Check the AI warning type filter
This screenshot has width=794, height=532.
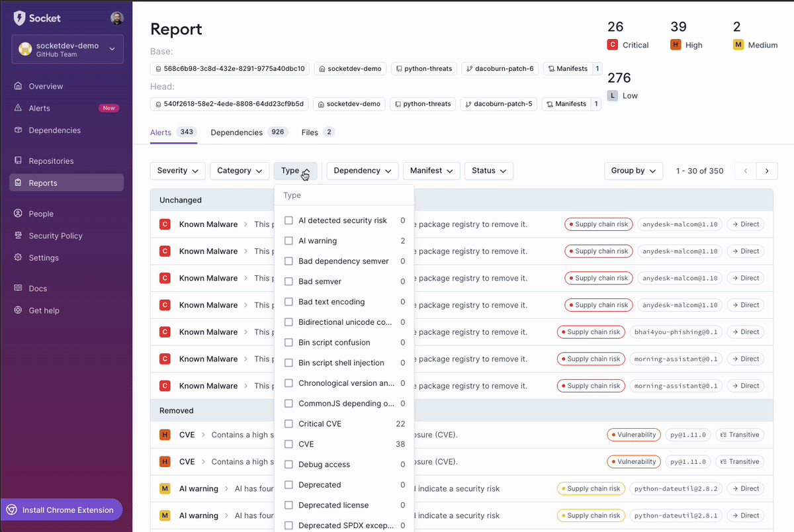[288, 241]
